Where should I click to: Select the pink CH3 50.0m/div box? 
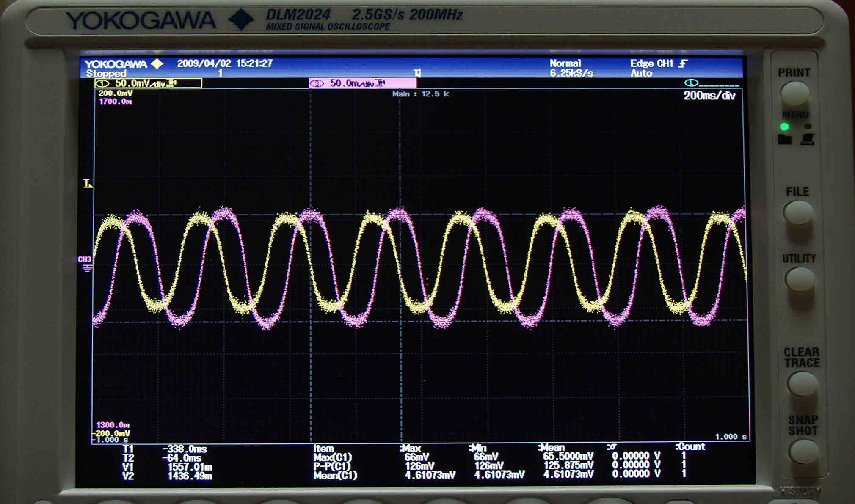coord(362,83)
